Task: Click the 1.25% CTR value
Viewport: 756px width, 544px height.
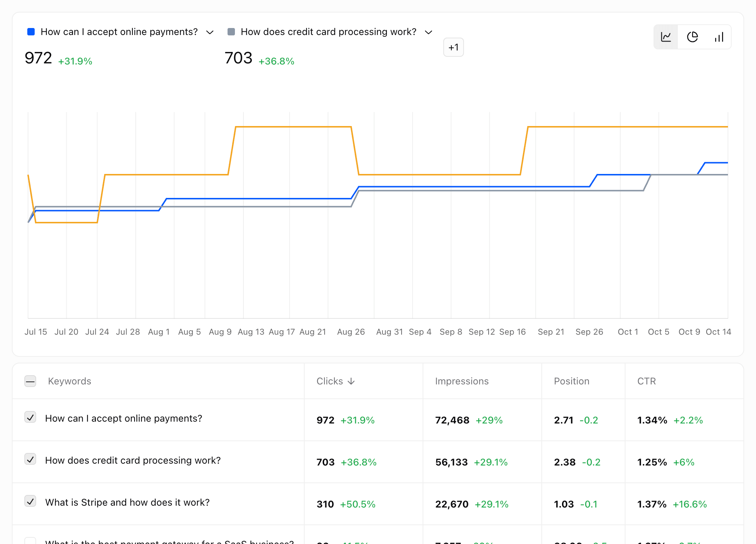Action: coord(652,462)
